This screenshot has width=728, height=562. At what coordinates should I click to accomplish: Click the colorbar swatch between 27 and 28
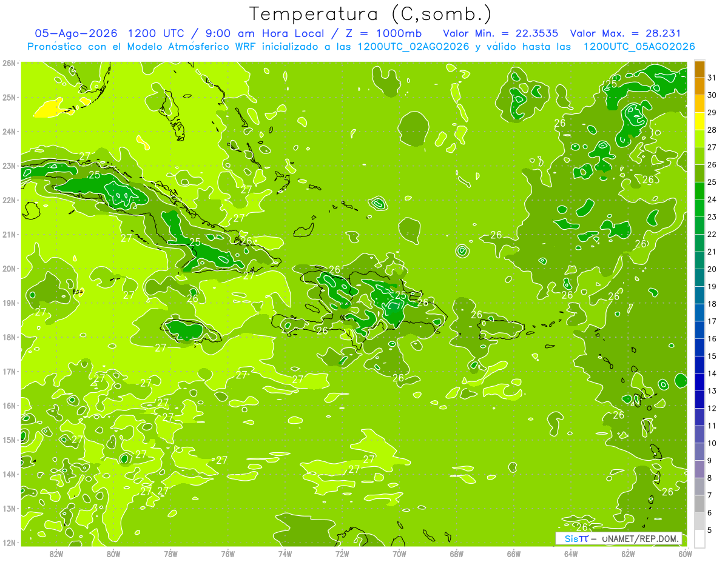pyautogui.click(x=699, y=139)
